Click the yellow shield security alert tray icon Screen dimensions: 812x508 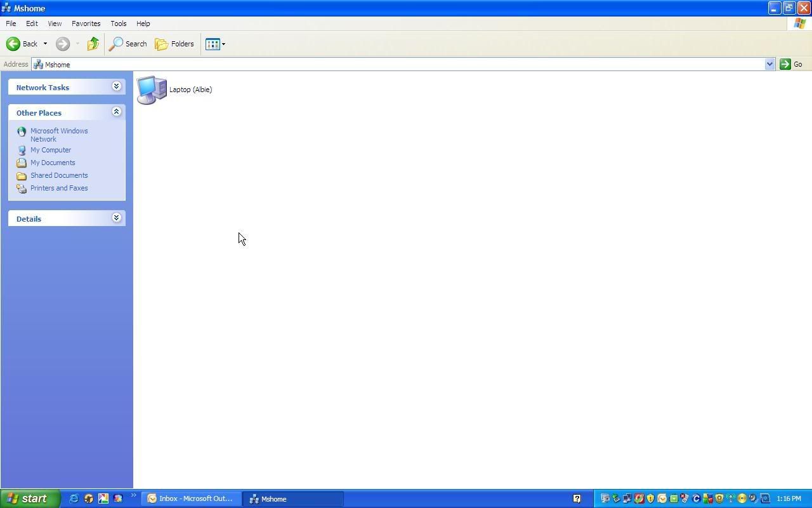coord(650,498)
